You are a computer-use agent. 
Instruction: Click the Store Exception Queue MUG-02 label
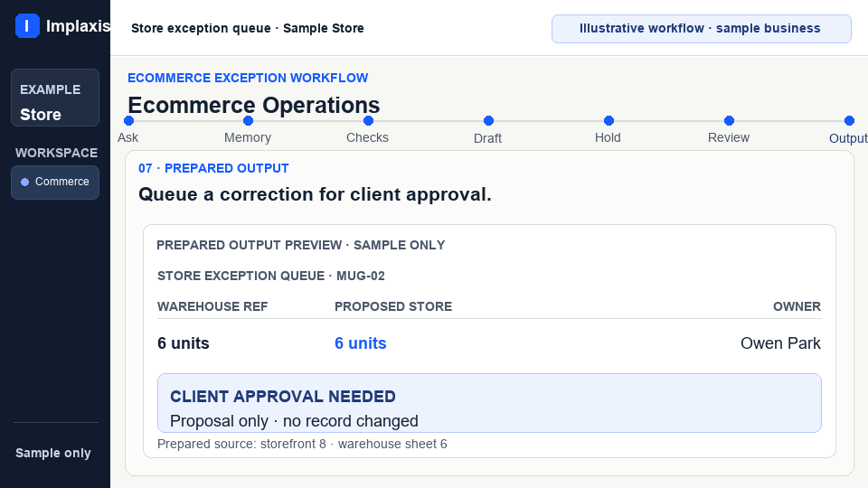[x=271, y=277]
